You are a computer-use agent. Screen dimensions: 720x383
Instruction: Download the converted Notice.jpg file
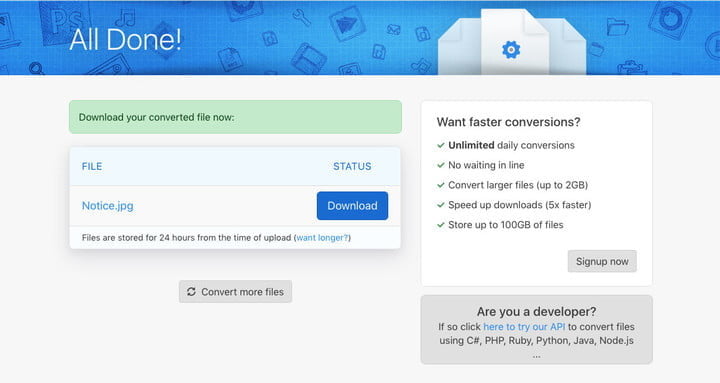pyautogui.click(x=352, y=206)
